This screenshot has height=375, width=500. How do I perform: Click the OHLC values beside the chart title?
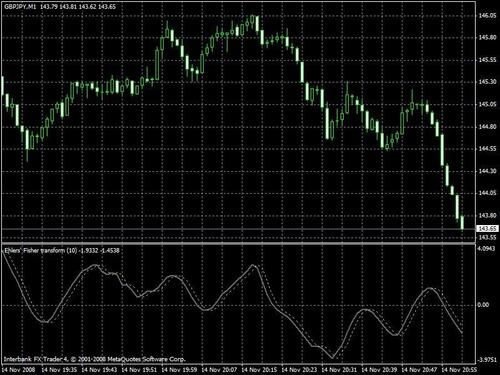[78, 7]
